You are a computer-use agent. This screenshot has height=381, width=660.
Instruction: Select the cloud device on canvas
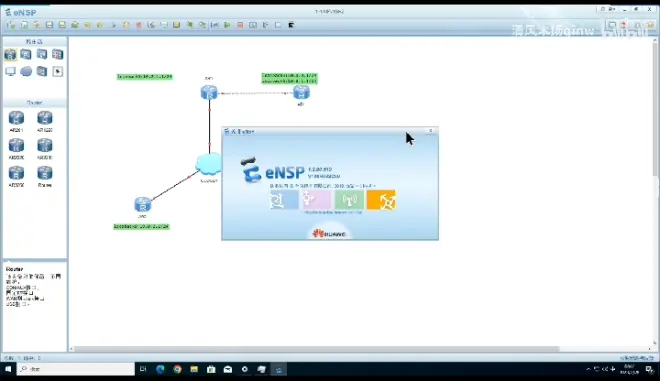(x=209, y=164)
